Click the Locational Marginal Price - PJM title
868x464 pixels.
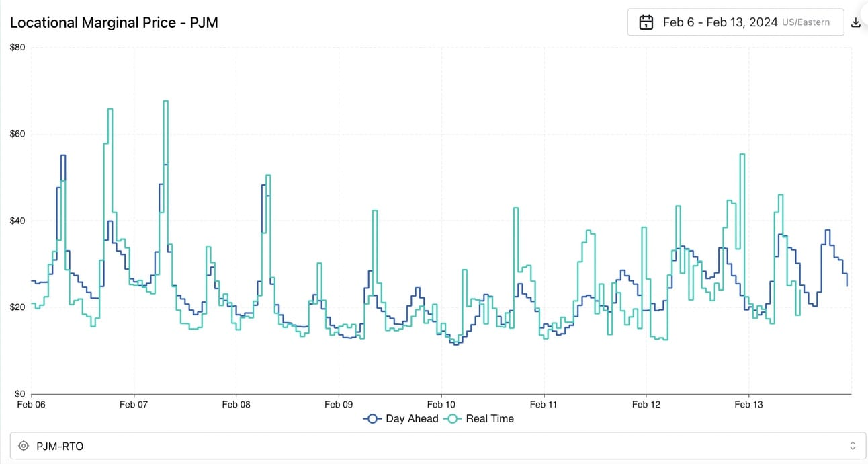click(x=114, y=22)
